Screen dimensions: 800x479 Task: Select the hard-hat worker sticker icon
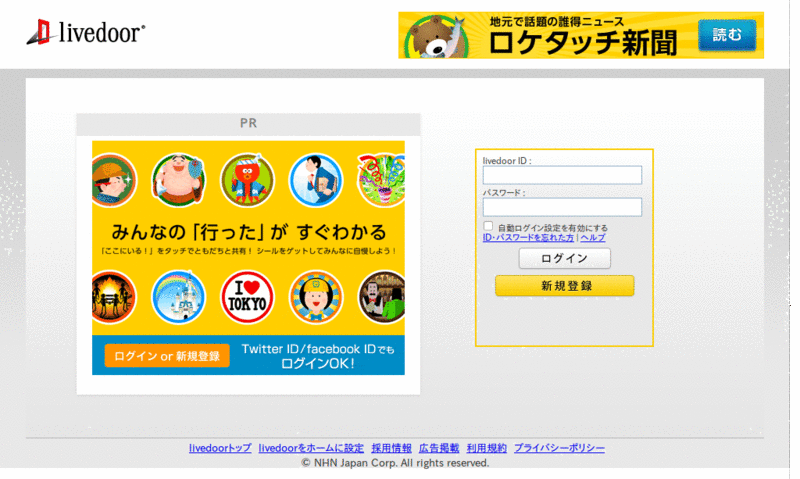[114, 180]
